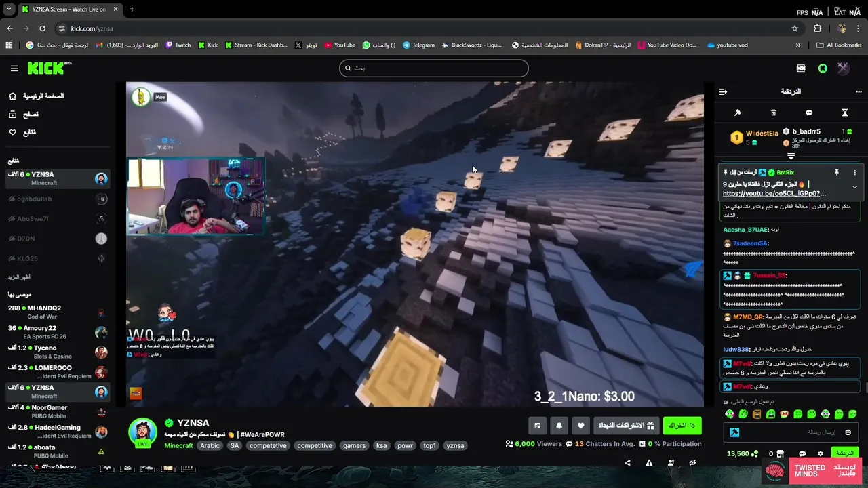868x488 pixels.
Task: Bookmark this page with the star icon
Action: (x=795, y=28)
